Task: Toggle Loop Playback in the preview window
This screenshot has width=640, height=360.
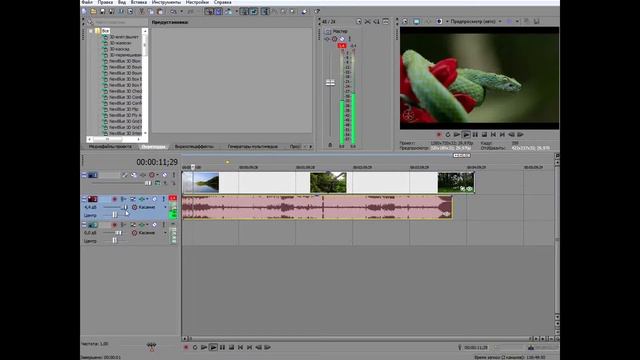Action: point(448,134)
